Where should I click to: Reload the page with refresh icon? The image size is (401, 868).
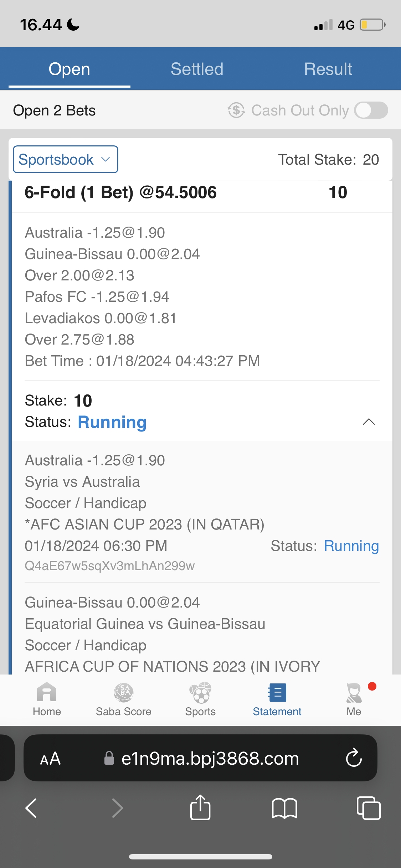point(354,758)
